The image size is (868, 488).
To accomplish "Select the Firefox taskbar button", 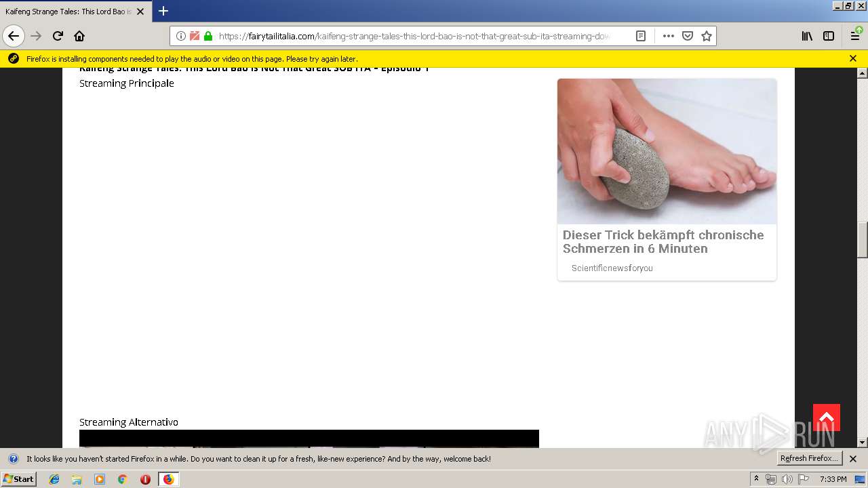I will click(168, 479).
